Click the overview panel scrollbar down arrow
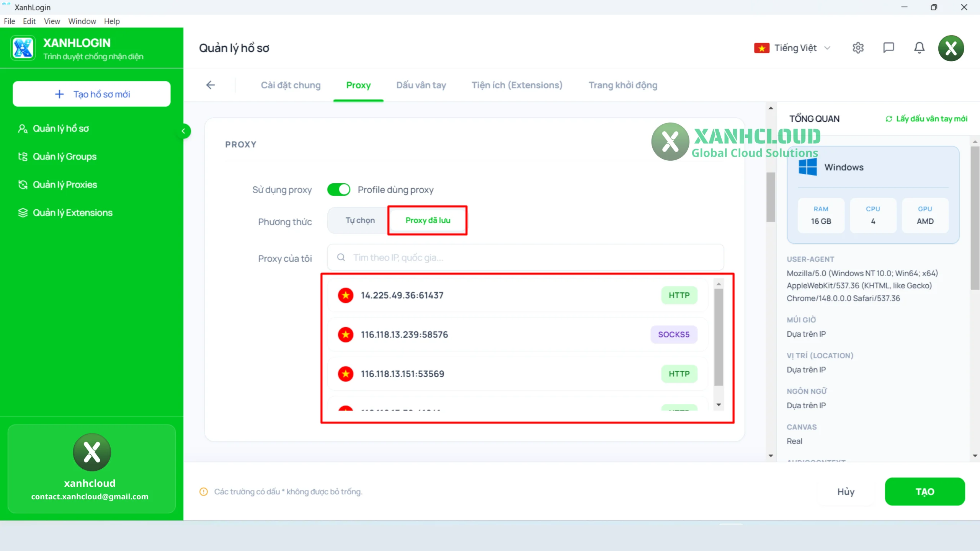This screenshot has height=551, width=980. tap(975, 456)
